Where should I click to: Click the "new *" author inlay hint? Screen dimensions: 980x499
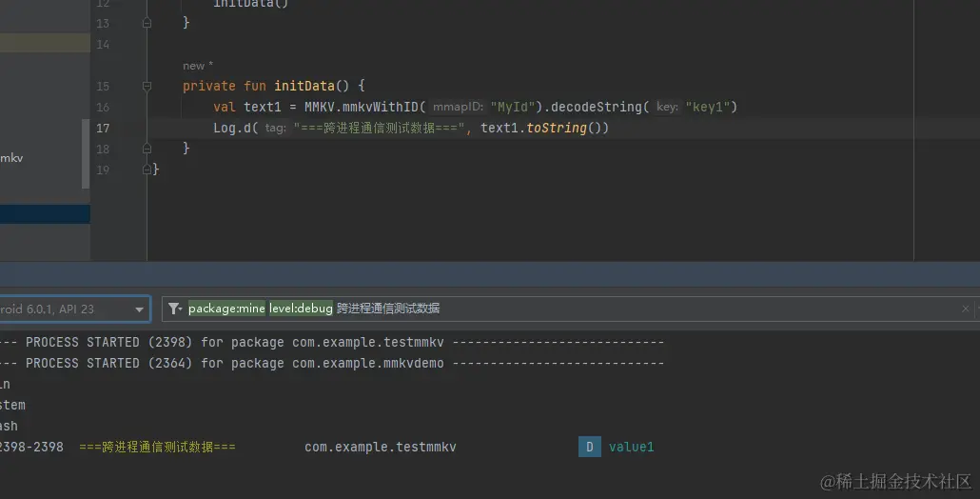[198, 66]
